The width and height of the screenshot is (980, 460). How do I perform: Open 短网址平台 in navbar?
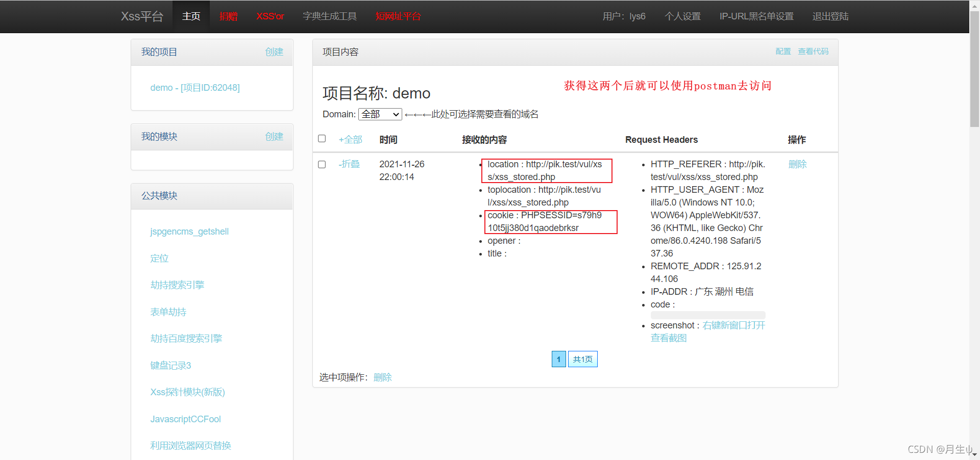398,16
